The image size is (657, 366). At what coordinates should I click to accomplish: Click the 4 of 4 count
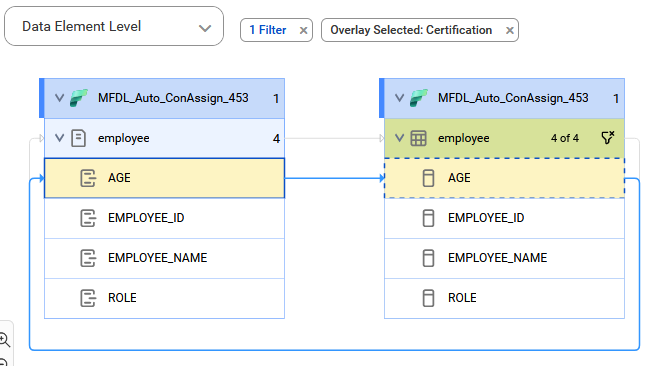point(565,138)
